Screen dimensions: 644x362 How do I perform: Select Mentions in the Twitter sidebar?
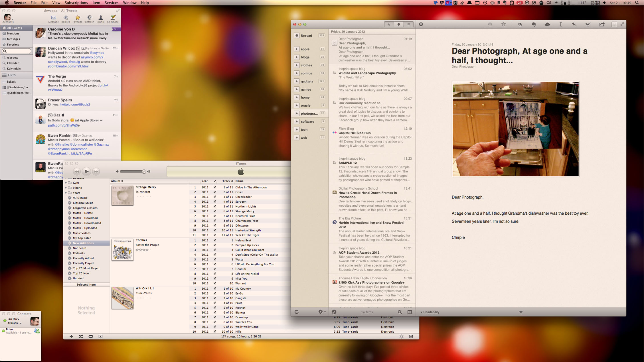(x=13, y=33)
